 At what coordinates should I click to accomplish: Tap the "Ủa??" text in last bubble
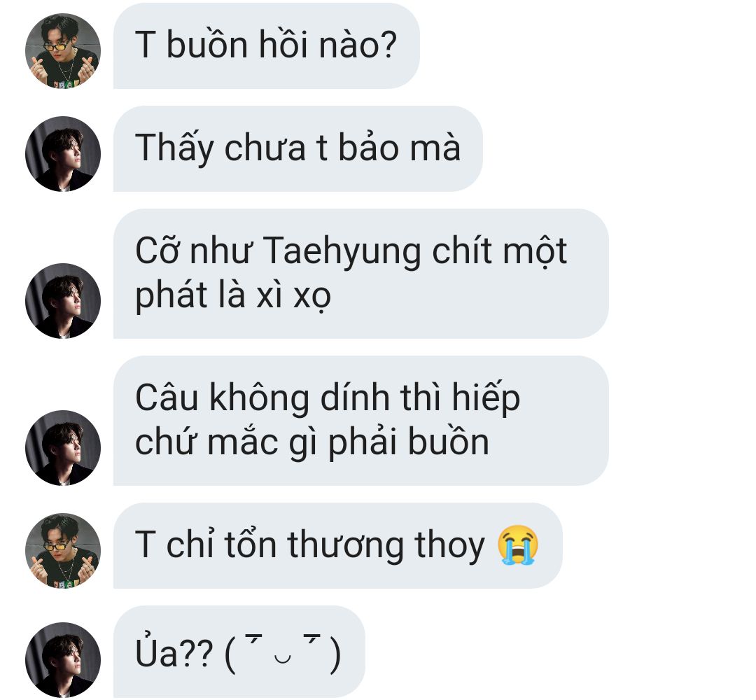coord(174,653)
